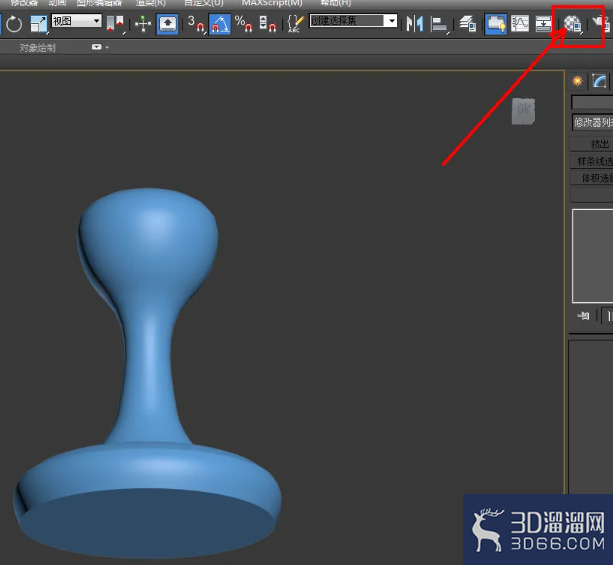Open Curve Editor
The width and height of the screenshot is (613, 565).
pos(520,24)
